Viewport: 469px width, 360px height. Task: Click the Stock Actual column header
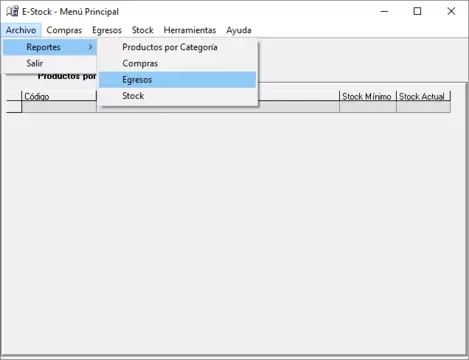tap(423, 96)
